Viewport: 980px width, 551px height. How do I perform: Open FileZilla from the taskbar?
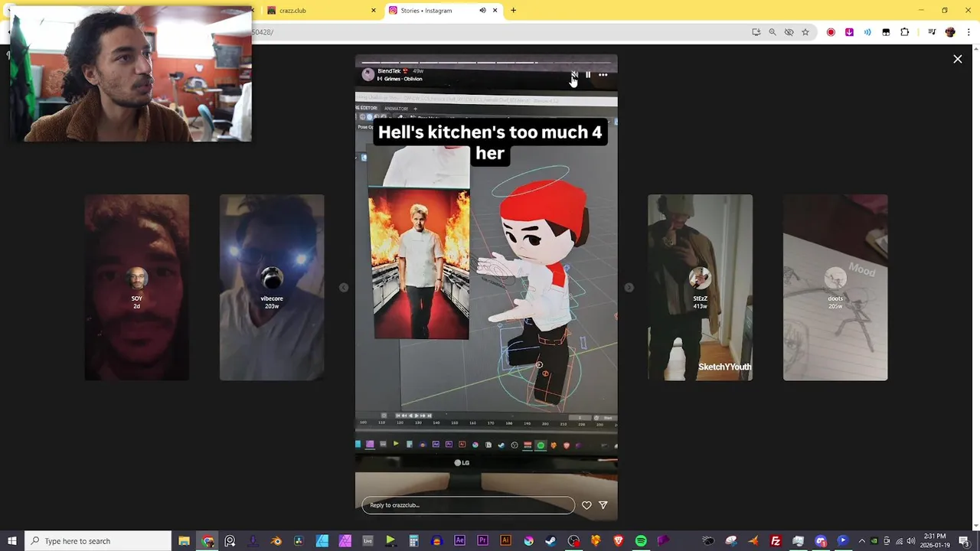point(776,541)
